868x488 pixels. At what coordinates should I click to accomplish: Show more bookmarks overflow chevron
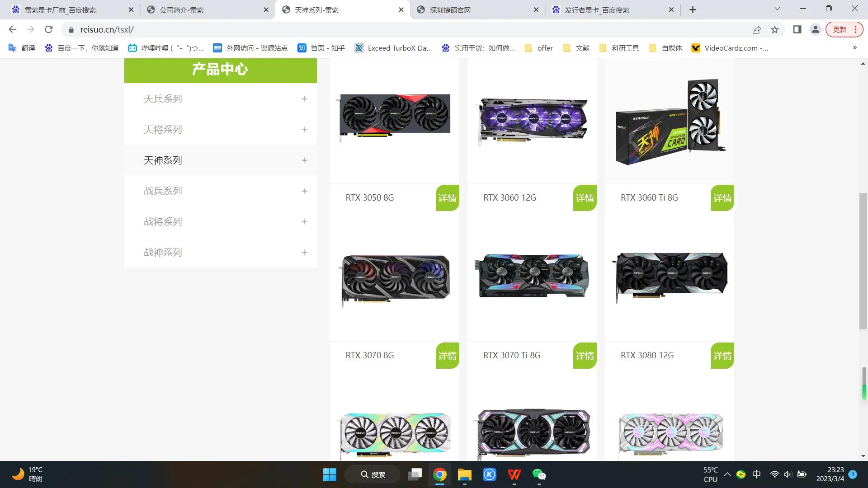(x=854, y=48)
